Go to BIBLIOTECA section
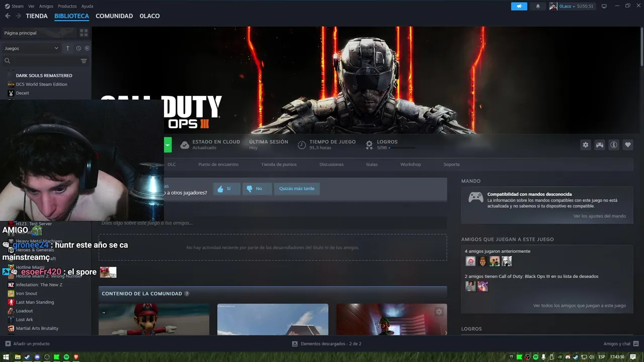Image resolution: width=644 pixels, height=362 pixels. pos(71,16)
